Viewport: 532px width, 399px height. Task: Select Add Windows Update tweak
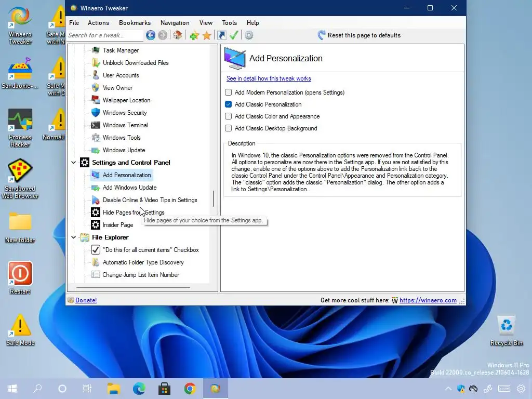(x=129, y=188)
